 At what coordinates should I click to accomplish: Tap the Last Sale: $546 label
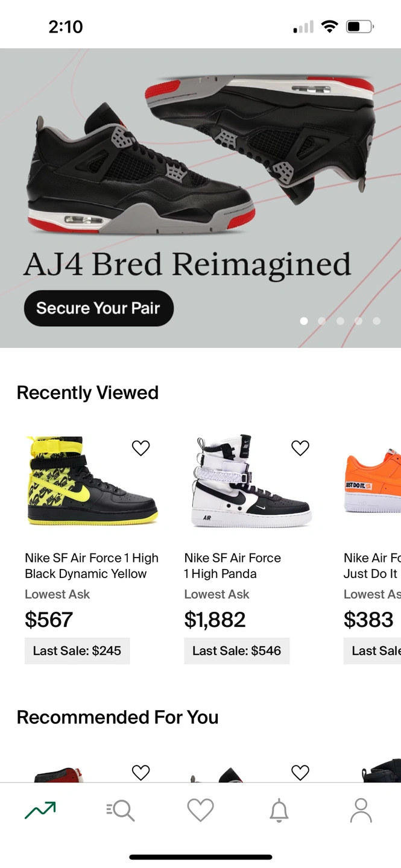[236, 650]
